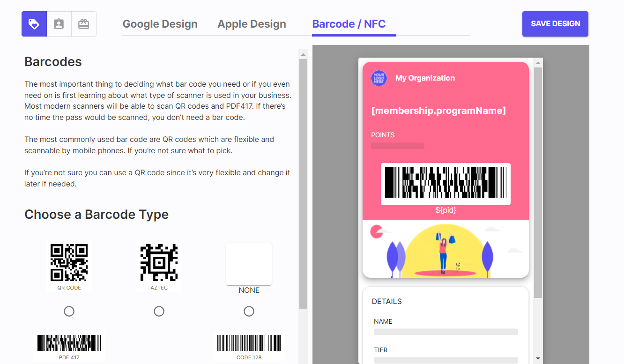Click the Barcodes heading
The width and height of the screenshot is (624, 364).
tap(53, 62)
